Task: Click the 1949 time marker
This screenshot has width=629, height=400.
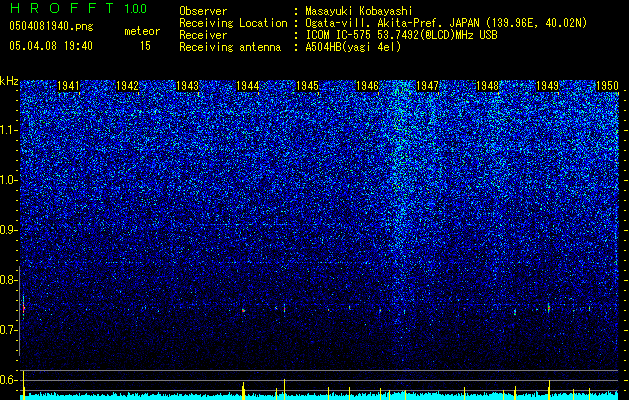Action: [548, 86]
